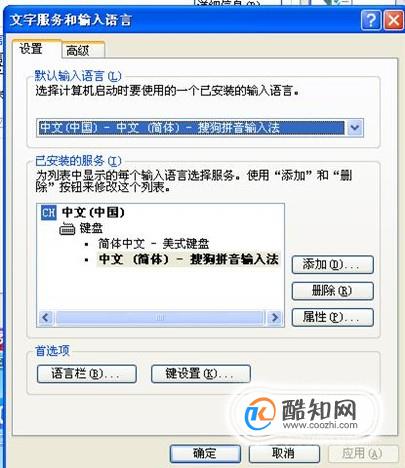Cancel with the 取消 button
The image size is (405, 468).
tap(284, 453)
